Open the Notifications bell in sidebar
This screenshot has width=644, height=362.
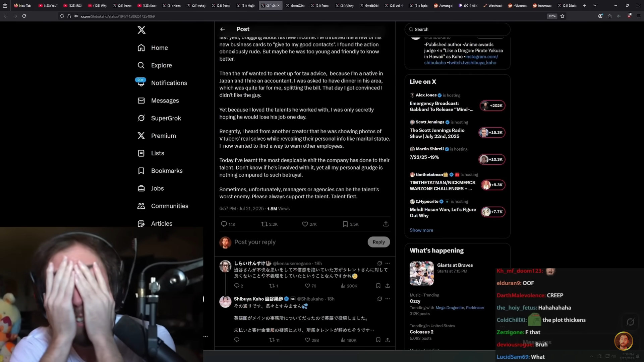click(141, 83)
